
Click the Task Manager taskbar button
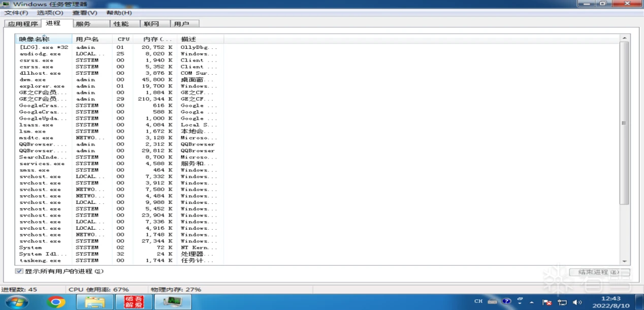[x=173, y=302]
